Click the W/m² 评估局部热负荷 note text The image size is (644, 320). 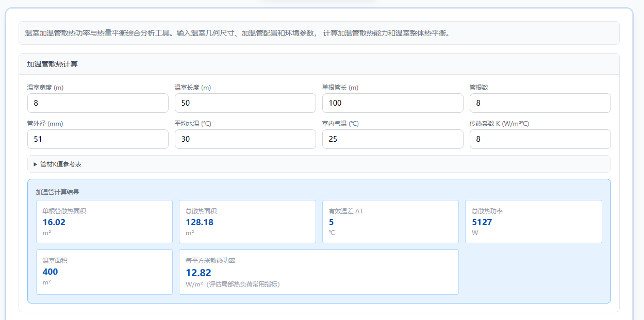pos(233,284)
